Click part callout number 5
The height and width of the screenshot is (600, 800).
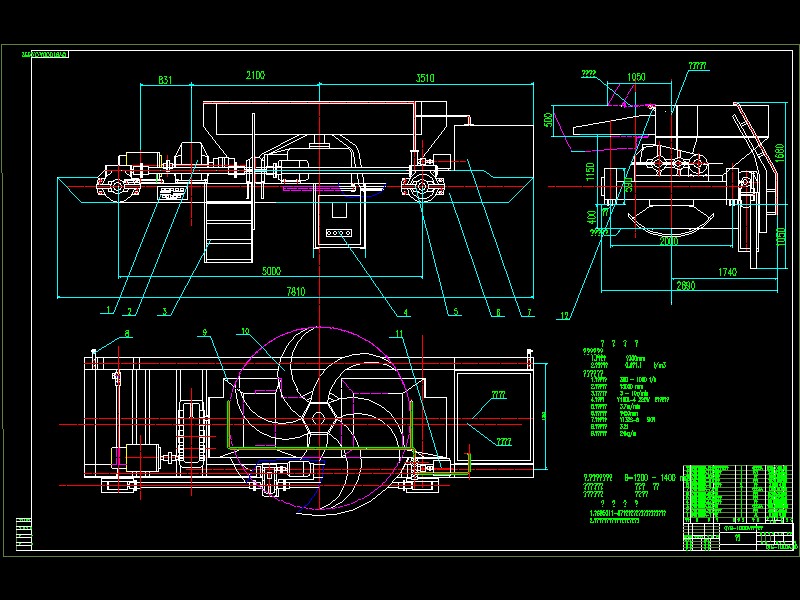tap(456, 311)
